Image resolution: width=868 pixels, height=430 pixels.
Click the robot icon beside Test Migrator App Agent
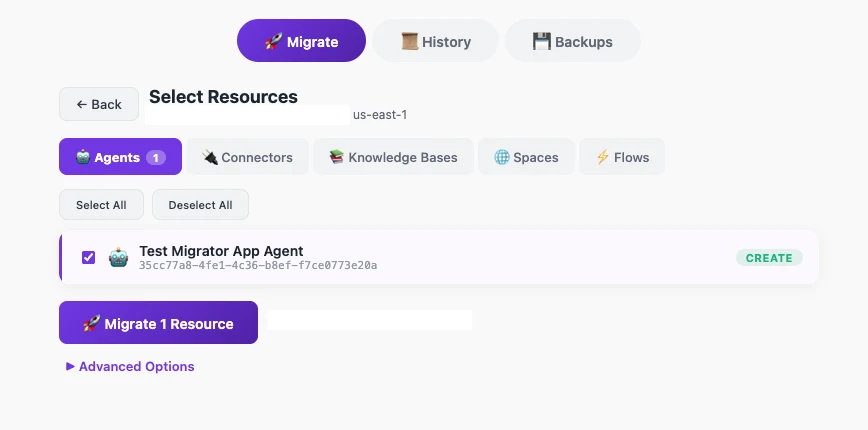pos(118,257)
